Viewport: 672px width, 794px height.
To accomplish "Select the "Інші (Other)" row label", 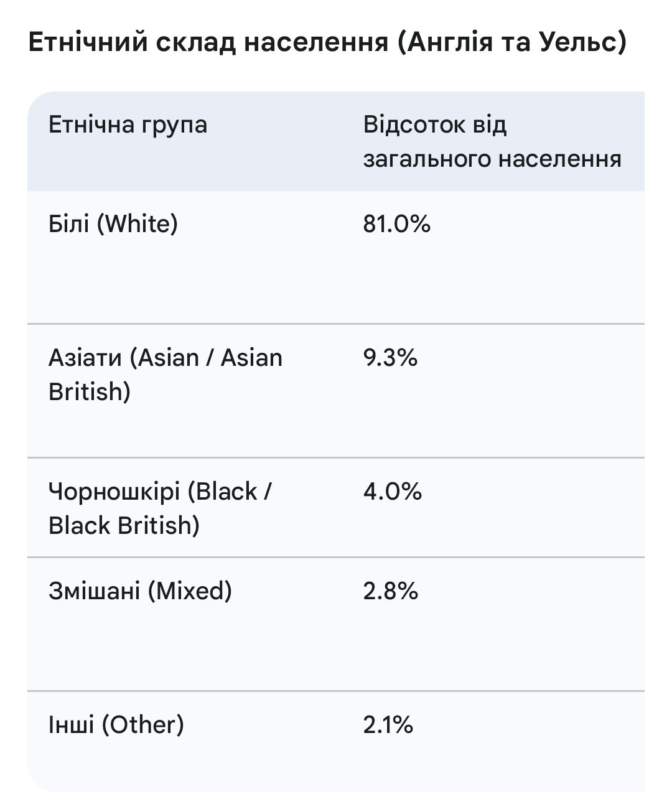I will click(x=116, y=724).
